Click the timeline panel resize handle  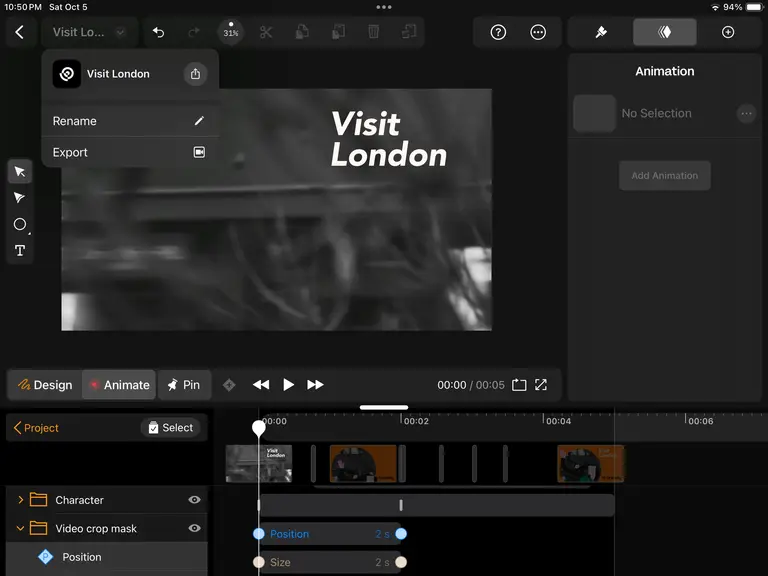coord(384,407)
